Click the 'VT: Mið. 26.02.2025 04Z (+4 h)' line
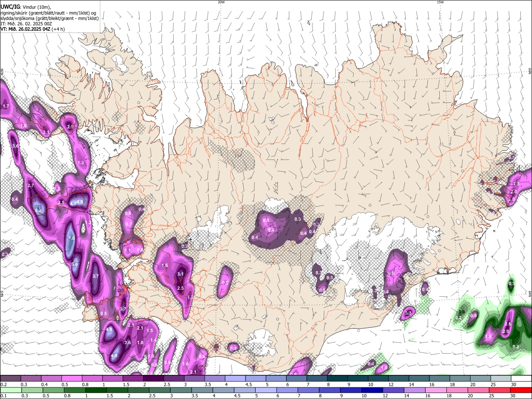Screen dimensions: 532x399 click(32, 29)
